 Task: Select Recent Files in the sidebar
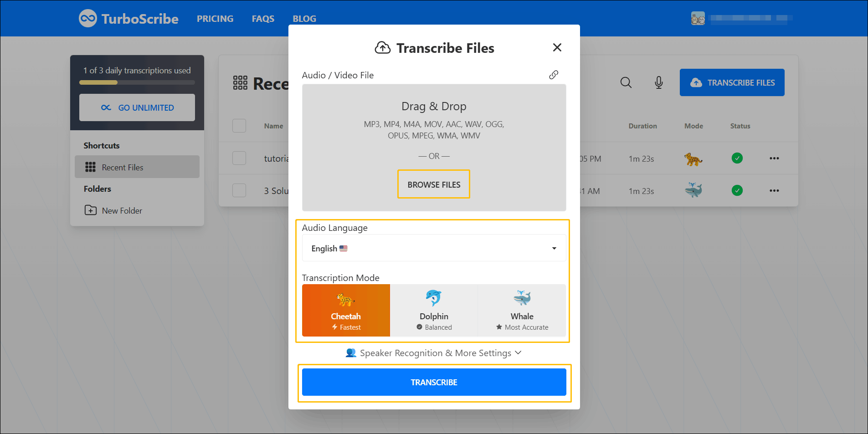(122, 167)
